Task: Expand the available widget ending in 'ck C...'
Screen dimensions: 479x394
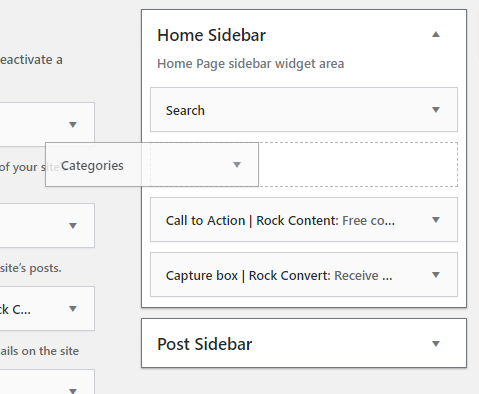Action: tap(73, 309)
